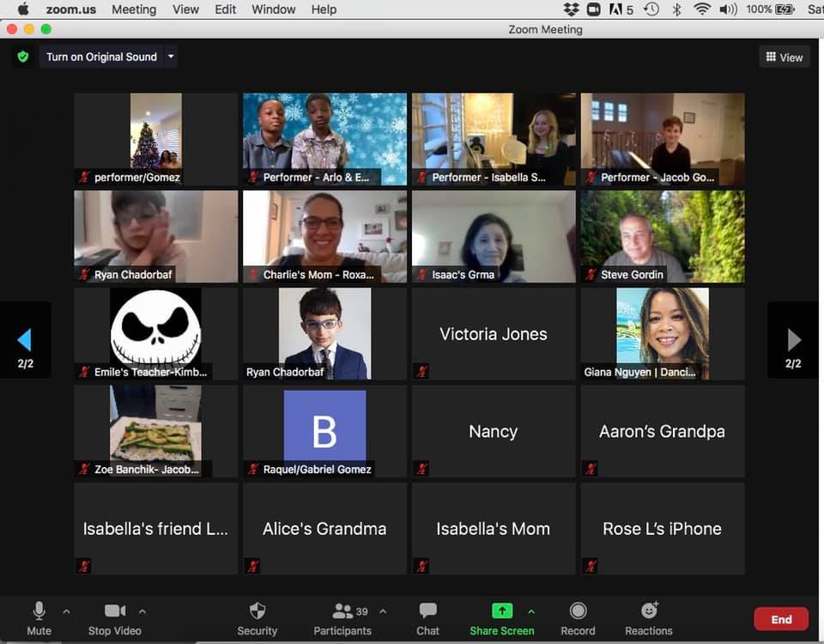Expand audio options arrow beside Mute
824x644 pixels.
(x=66, y=611)
